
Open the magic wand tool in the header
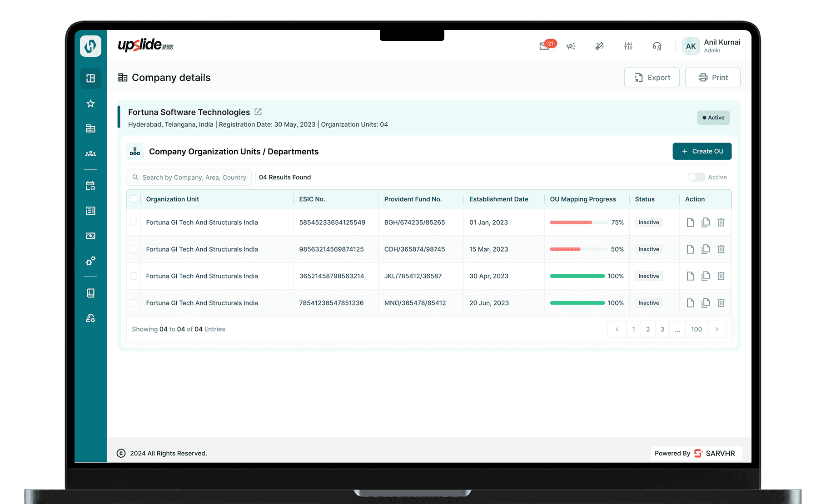600,46
